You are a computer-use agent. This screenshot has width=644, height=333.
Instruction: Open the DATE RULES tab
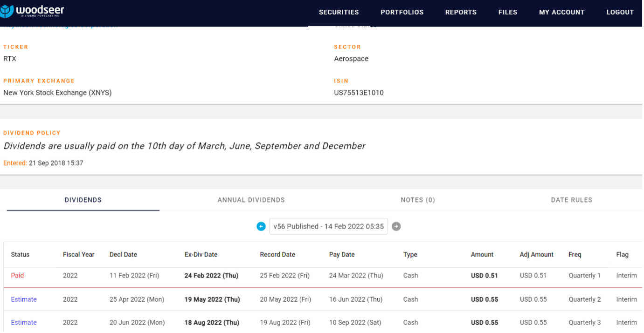point(572,200)
